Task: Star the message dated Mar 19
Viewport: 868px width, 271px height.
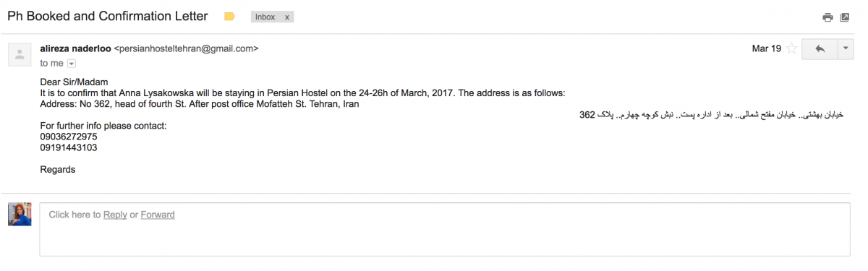Action: pos(791,49)
